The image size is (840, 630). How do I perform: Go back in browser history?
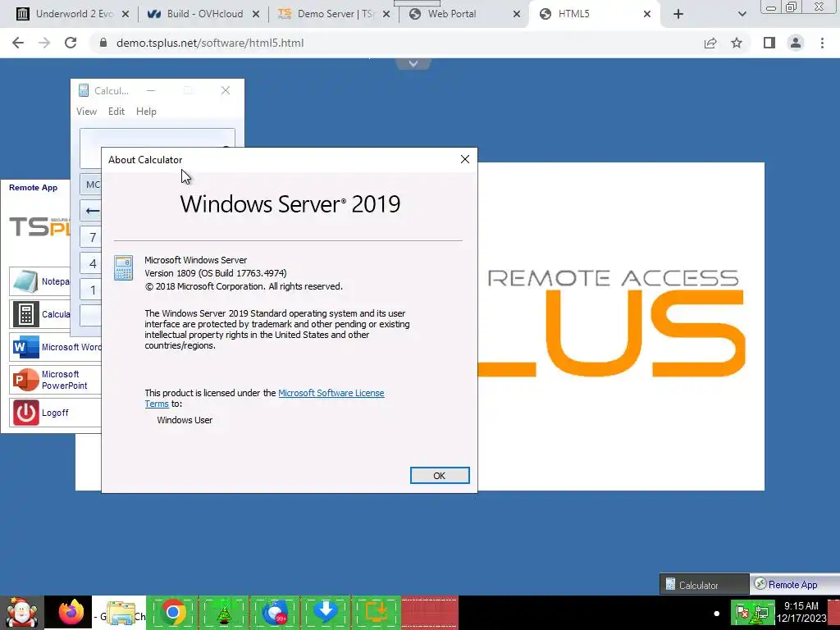click(x=18, y=43)
